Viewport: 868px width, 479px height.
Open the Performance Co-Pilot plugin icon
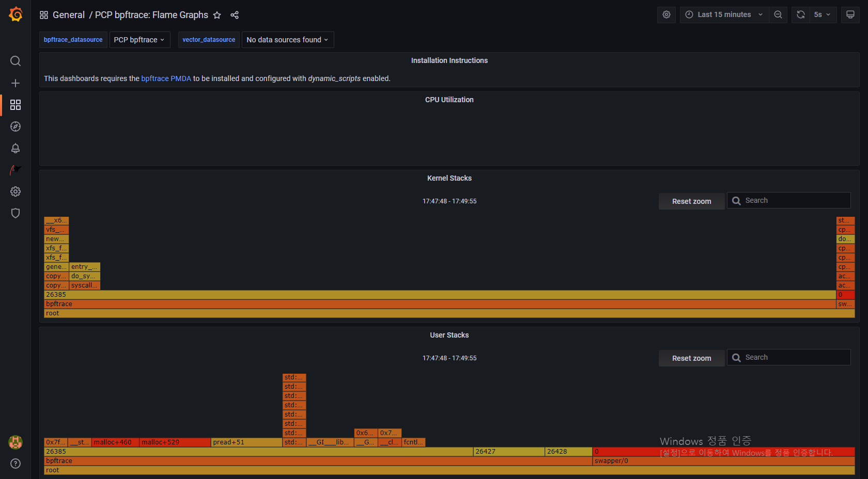pyautogui.click(x=16, y=170)
